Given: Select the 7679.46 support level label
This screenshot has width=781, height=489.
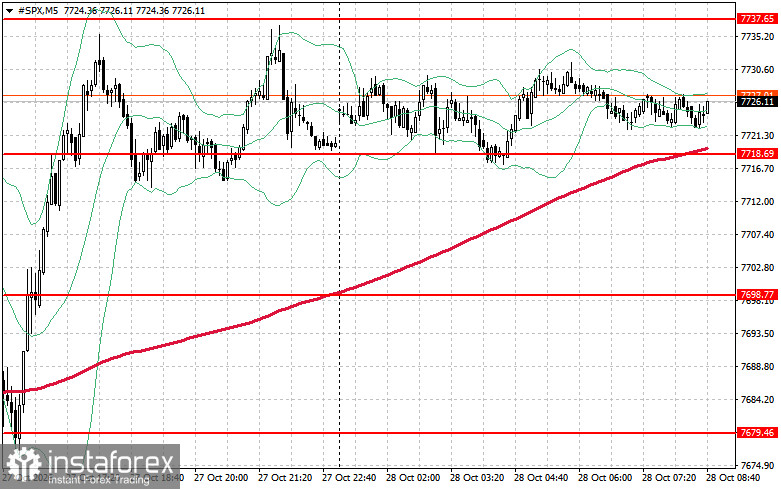Looking at the screenshot, I should click(757, 433).
